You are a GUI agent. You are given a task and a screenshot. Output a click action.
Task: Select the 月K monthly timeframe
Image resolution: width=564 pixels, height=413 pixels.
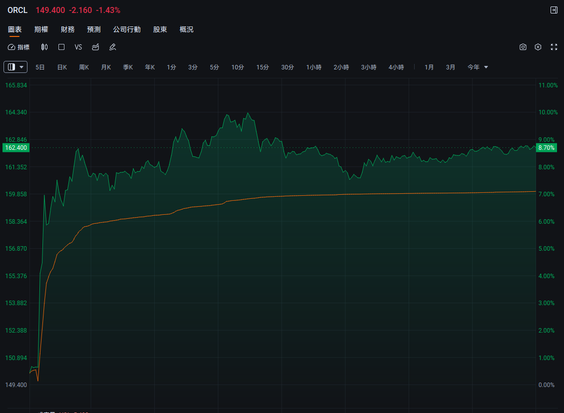coord(106,67)
